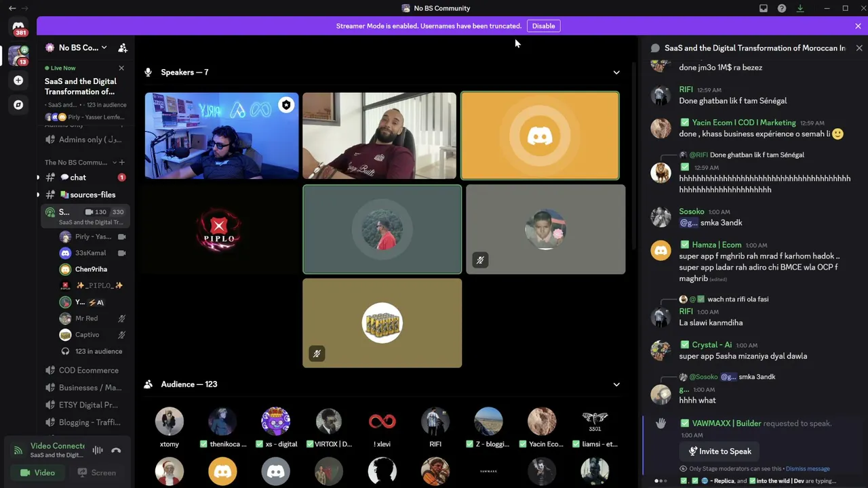Open thenikoca audience member avatar
The image size is (868, 488).
[x=222, y=421]
